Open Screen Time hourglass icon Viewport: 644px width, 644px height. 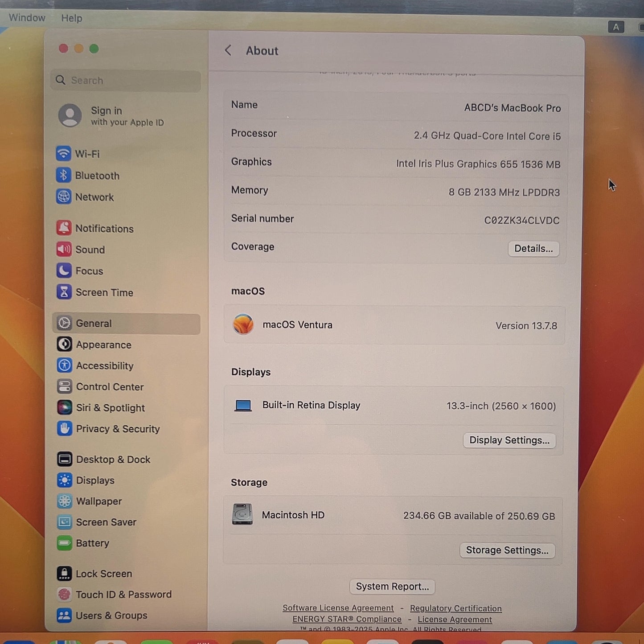tap(64, 292)
